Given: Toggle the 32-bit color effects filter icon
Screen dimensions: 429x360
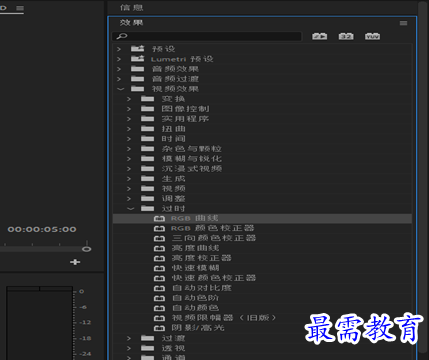Looking at the screenshot, I should click(x=346, y=36).
